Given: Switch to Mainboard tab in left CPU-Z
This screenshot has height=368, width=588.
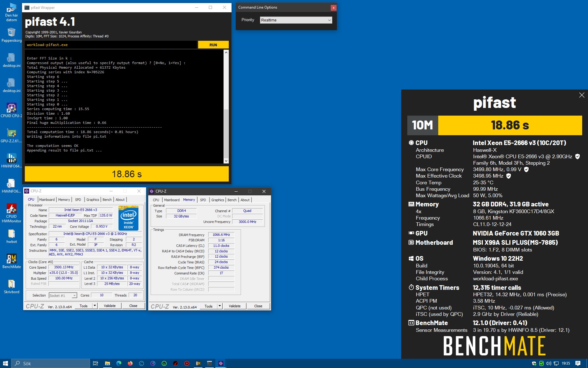Looking at the screenshot, I should (x=47, y=200).
